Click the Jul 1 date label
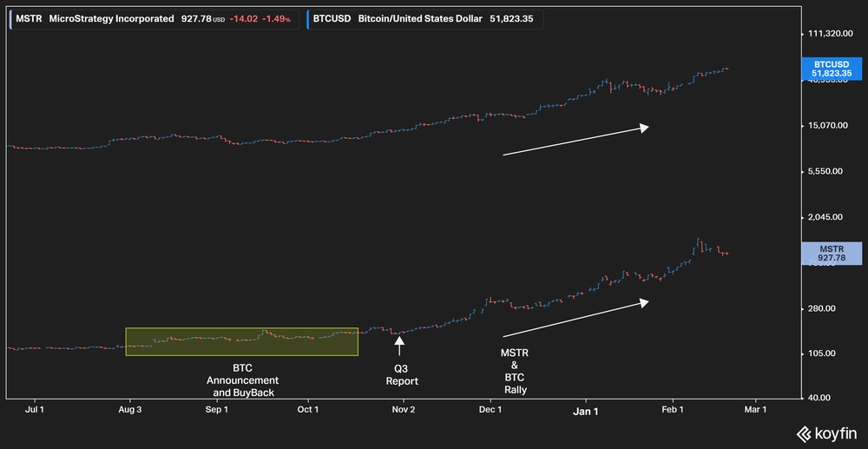This screenshot has width=868, height=449. (x=35, y=410)
